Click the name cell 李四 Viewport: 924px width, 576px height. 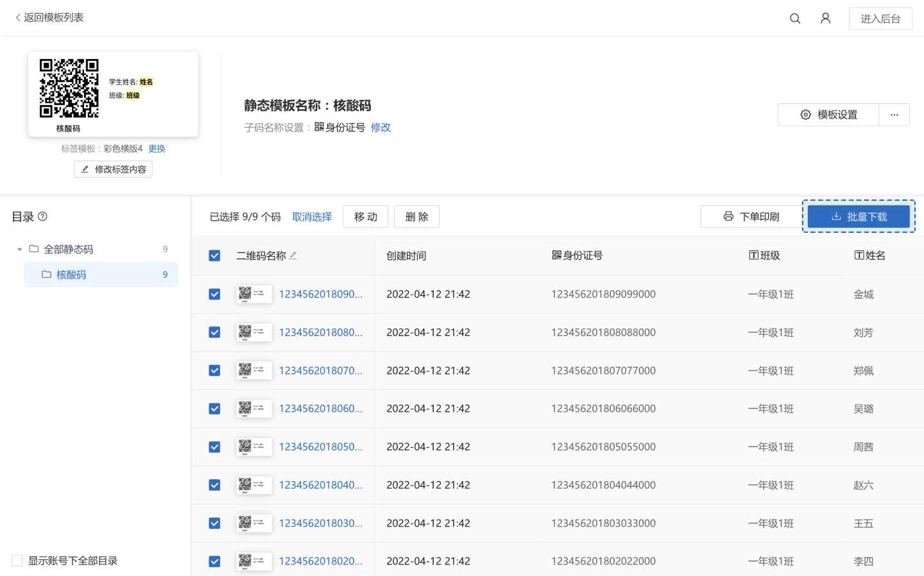864,561
